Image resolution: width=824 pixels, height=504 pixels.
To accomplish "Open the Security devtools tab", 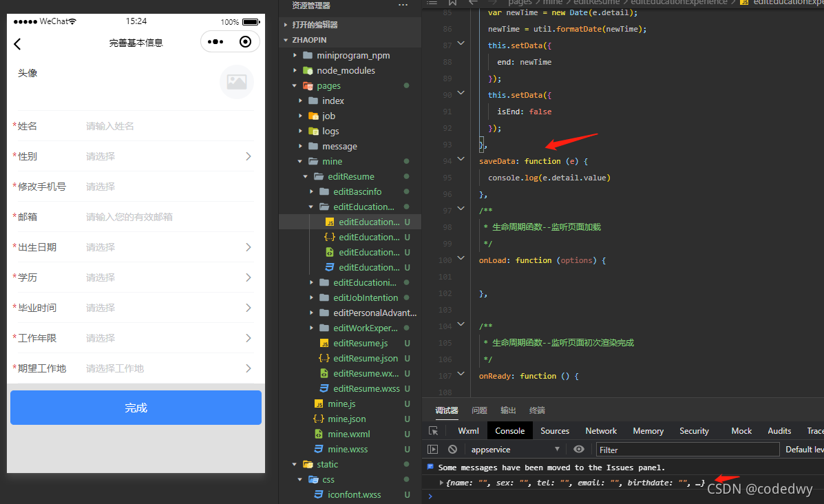I will coord(694,431).
